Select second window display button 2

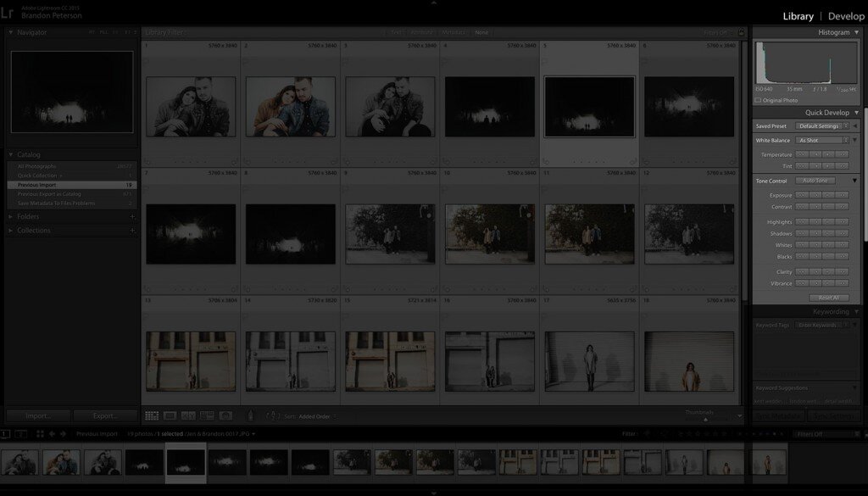point(21,434)
